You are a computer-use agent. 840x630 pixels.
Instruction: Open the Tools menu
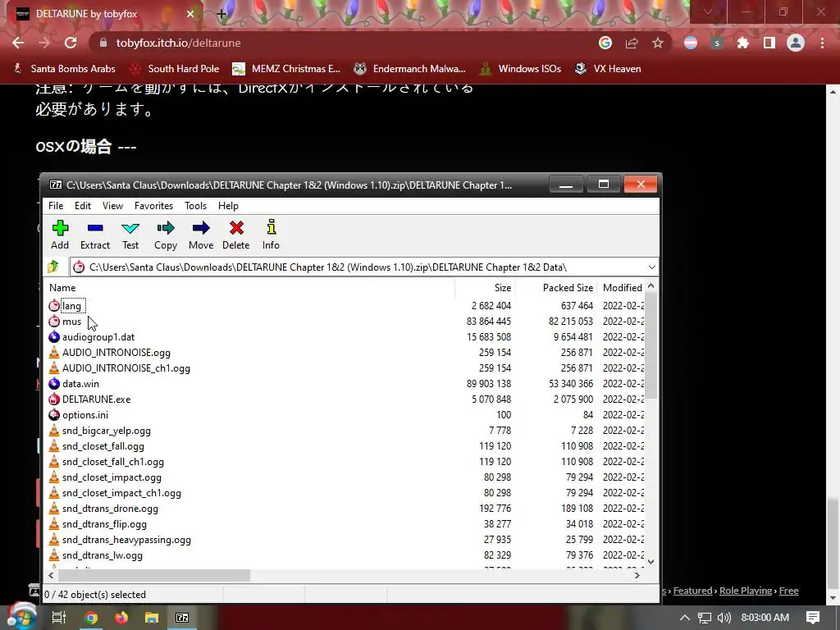[195, 206]
